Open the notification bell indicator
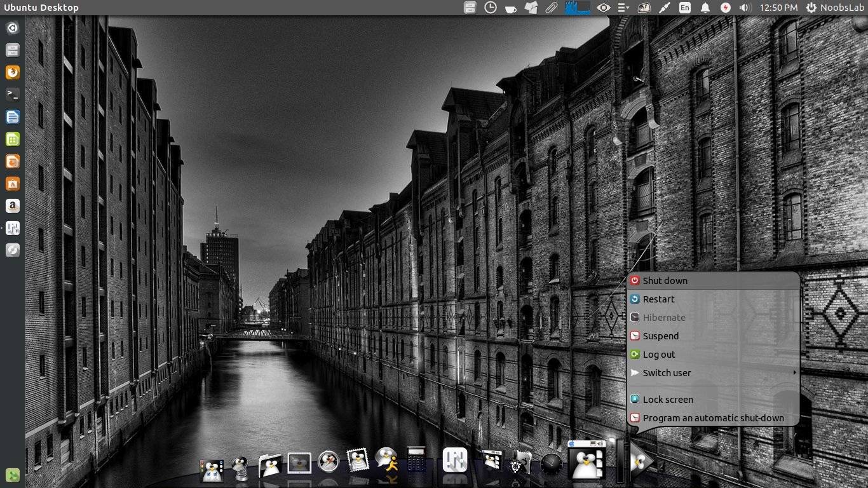 tap(705, 8)
